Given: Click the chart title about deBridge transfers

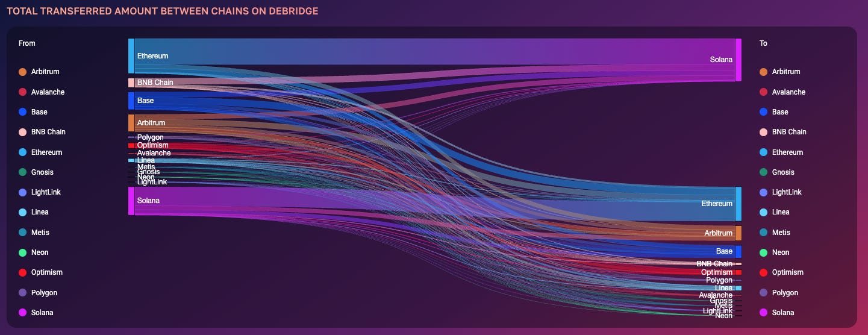Looking at the screenshot, I should (x=162, y=11).
